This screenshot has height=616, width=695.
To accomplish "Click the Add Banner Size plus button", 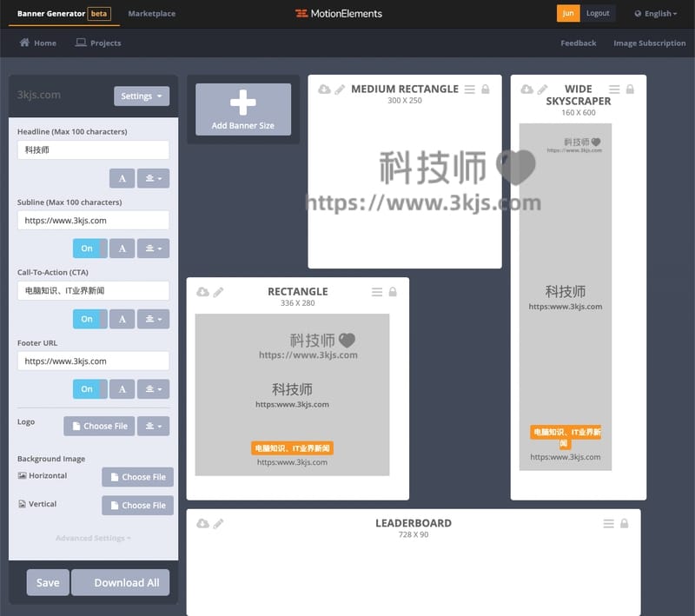I will (x=243, y=109).
